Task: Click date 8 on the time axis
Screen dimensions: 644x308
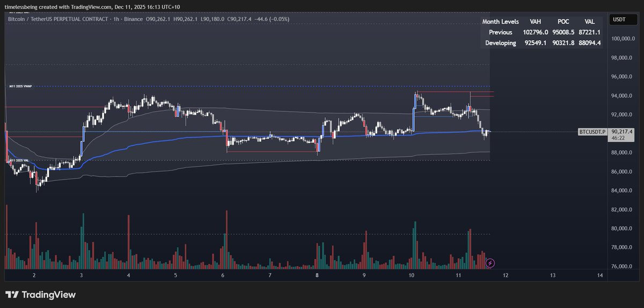Action: coord(317,275)
